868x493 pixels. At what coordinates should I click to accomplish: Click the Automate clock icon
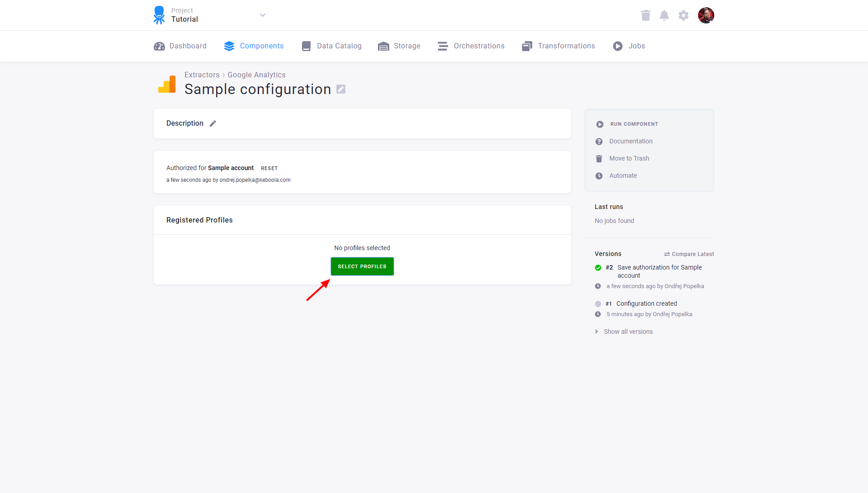tap(599, 176)
